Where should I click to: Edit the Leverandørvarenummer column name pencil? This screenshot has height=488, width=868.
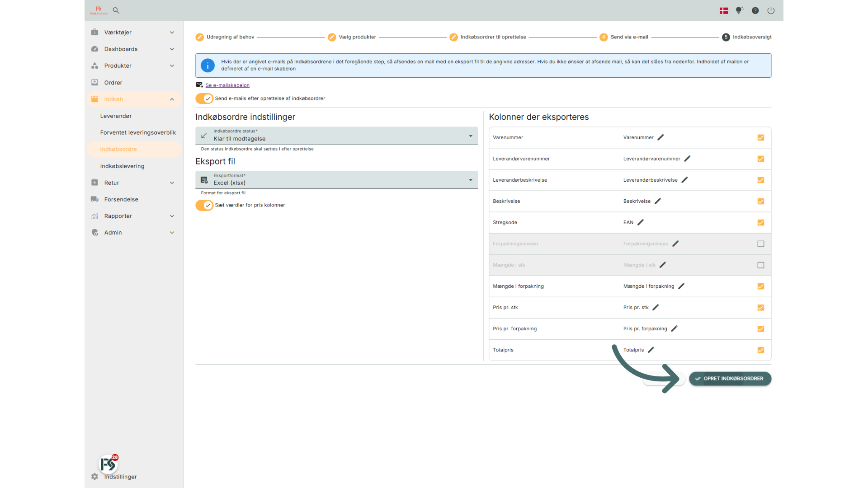pyautogui.click(x=687, y=159)
